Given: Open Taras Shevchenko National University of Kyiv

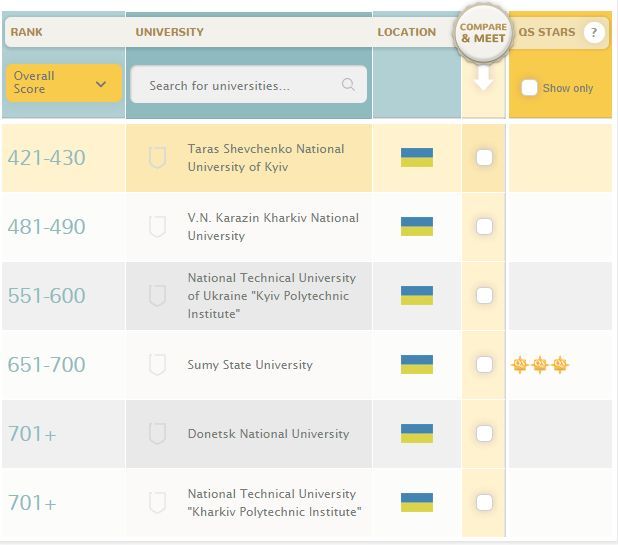Looking at the screenshot, I should (266, 158).
